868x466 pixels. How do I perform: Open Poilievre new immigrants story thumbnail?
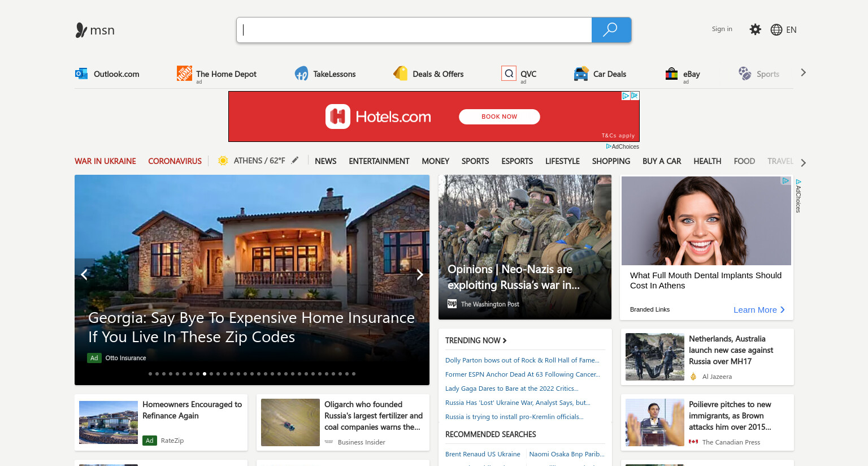click(655, 422)
